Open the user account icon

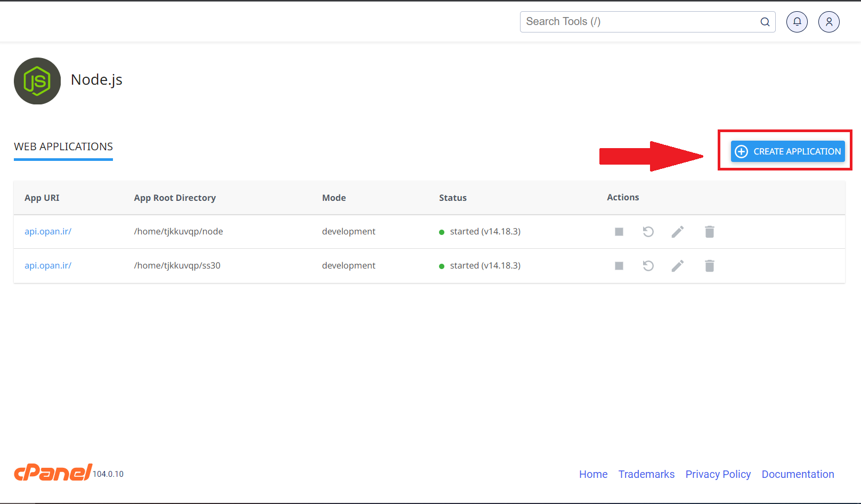(828, 21)
